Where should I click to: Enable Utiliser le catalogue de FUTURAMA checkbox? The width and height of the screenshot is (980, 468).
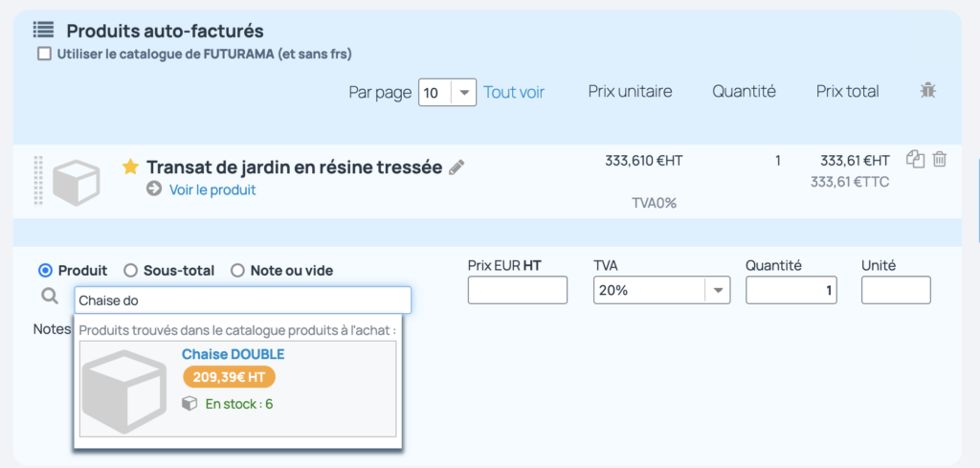coord(44,54)
